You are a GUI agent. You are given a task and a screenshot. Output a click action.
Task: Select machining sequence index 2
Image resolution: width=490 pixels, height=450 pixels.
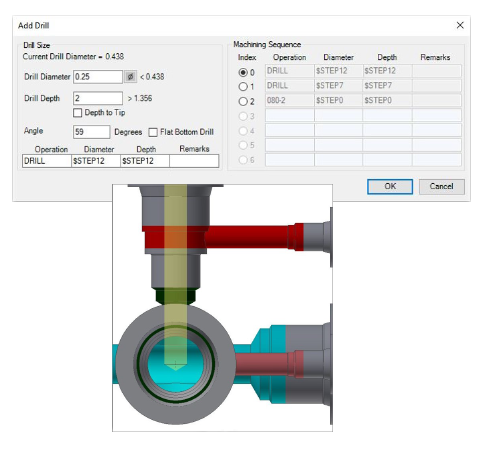(243, 101)
